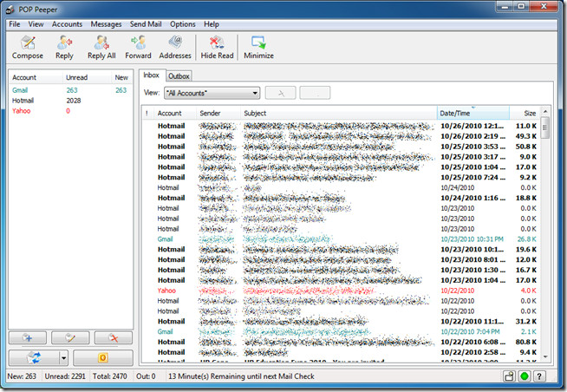Switch to the Outbox tab
Image resolution: width=567 pixels, height=392 pixels.
179,76
